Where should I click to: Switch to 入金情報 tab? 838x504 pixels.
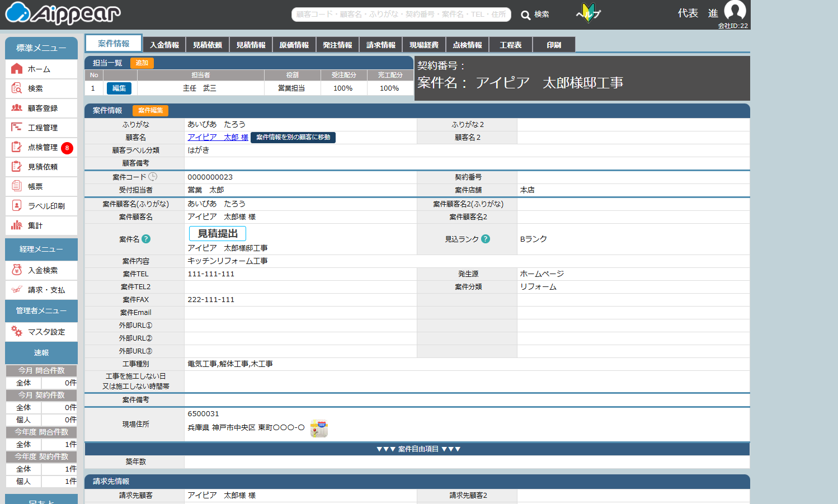pos(164,45)
